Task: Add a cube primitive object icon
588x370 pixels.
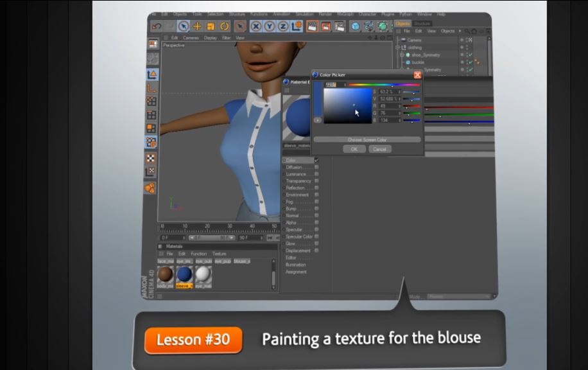Action: (355, 26)
